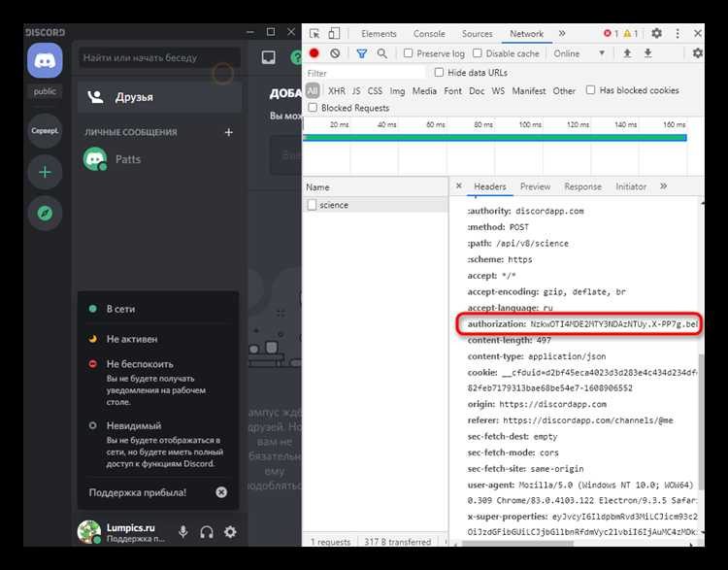Image resolution: width=728 pixels, height=570 pixels.
Task: Switch to the Console tab
Action: coord(429,34)
